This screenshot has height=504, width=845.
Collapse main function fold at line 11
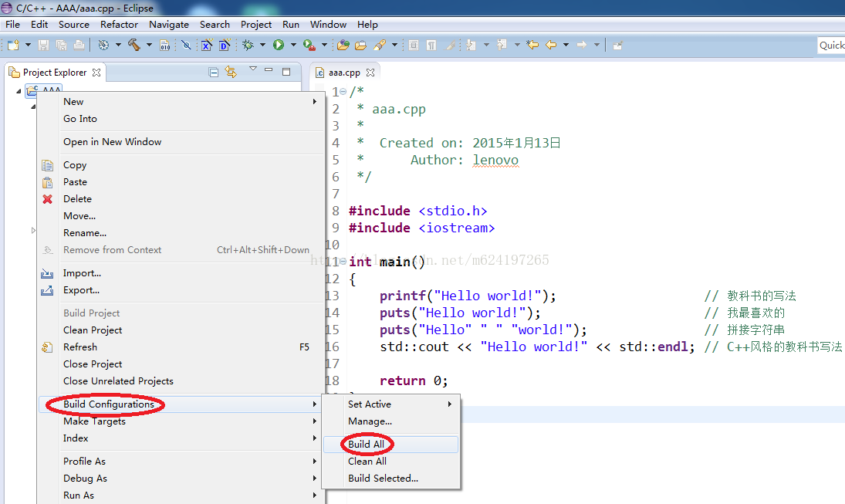point(343,262)
